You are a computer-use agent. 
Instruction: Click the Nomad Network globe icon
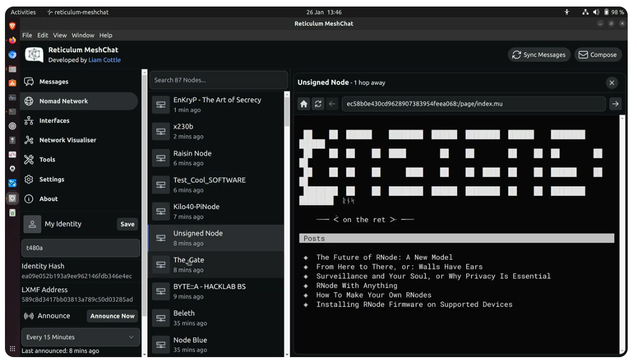(29, 101)
